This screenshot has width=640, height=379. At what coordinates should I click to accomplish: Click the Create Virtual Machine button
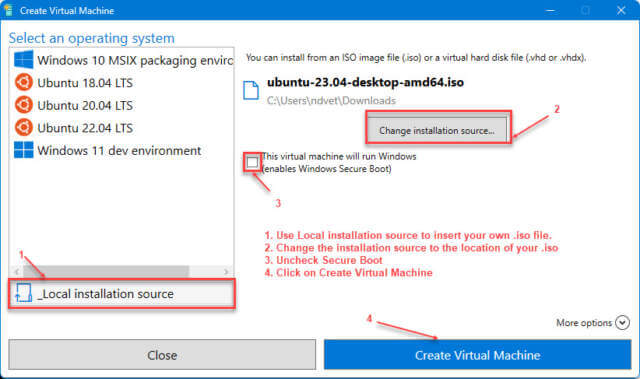(478, 355)
